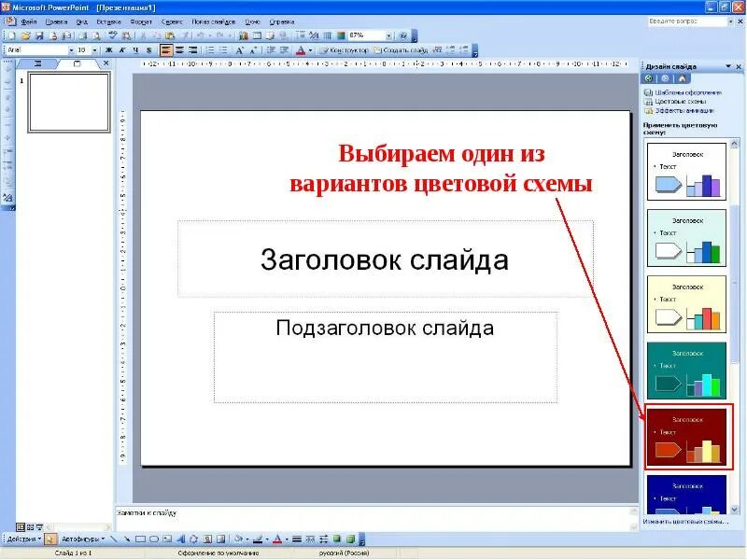Open the Файл menu
Image resolution: width=747 pixels, height=560 pixels.
click(29, 21)
